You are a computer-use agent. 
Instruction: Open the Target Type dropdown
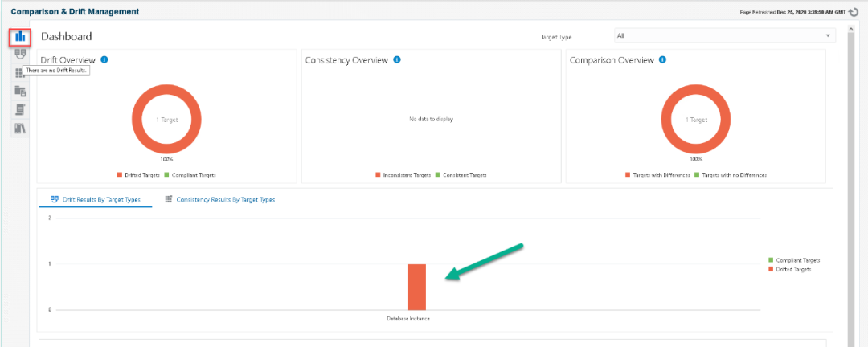coord(725,35)
